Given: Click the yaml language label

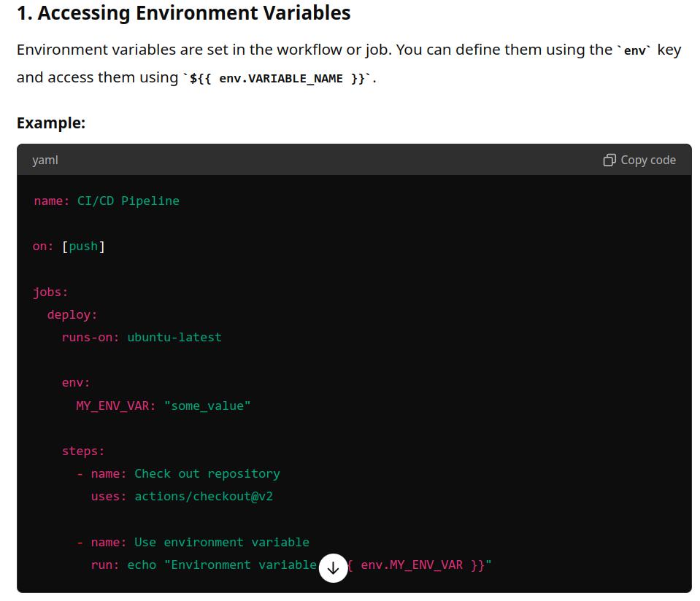Looking at the screenshot, I should 45,160.
